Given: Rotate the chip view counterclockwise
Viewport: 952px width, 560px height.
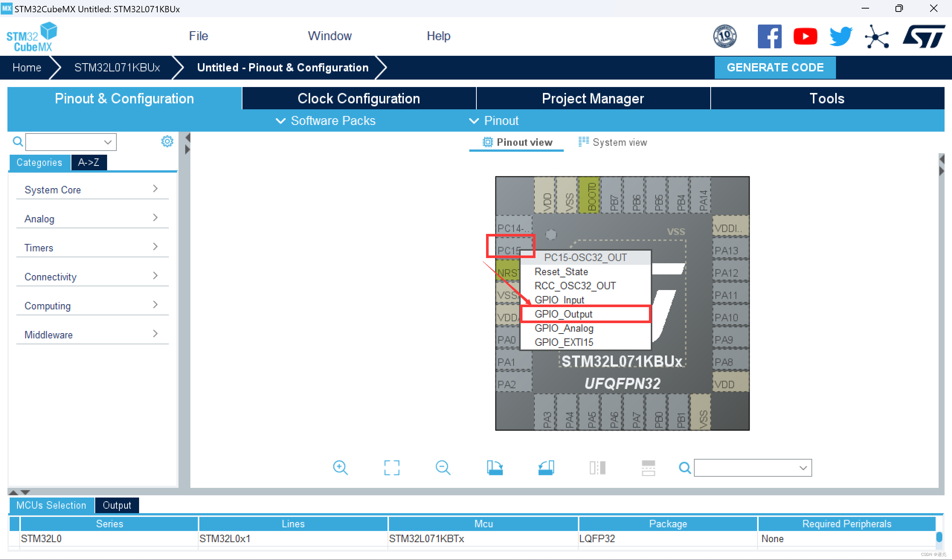Looking at the screenshot, I should (x=546, y=467).
